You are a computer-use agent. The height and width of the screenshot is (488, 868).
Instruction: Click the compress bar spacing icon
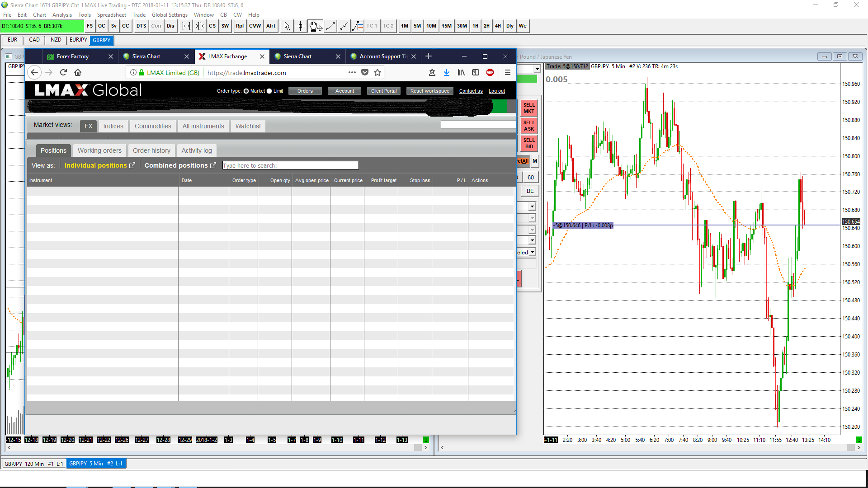(x=199, y=26)
